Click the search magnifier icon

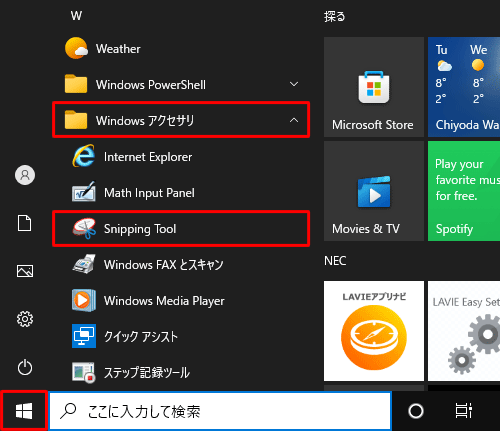pos(68,411)
